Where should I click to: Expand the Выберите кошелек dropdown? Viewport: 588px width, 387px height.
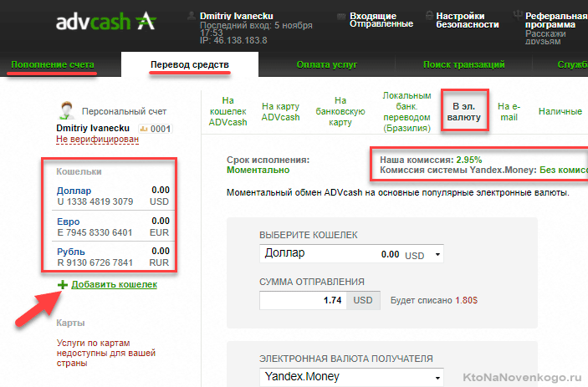351,254
